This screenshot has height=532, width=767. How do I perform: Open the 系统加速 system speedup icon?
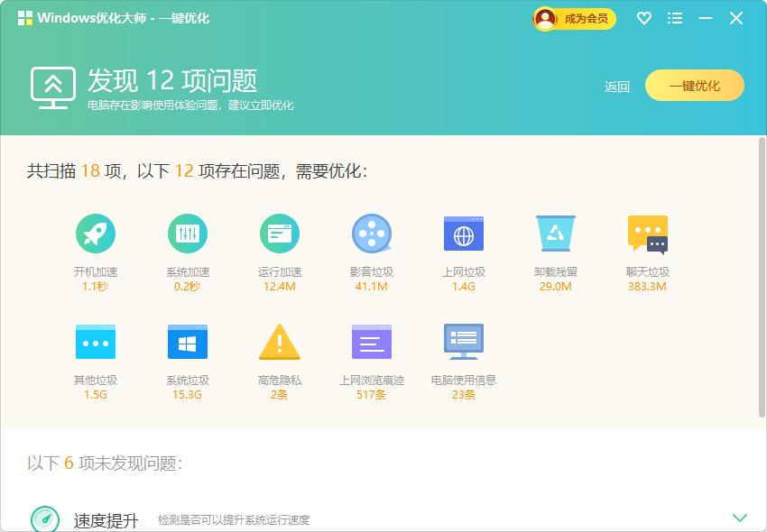pos(188,234)
